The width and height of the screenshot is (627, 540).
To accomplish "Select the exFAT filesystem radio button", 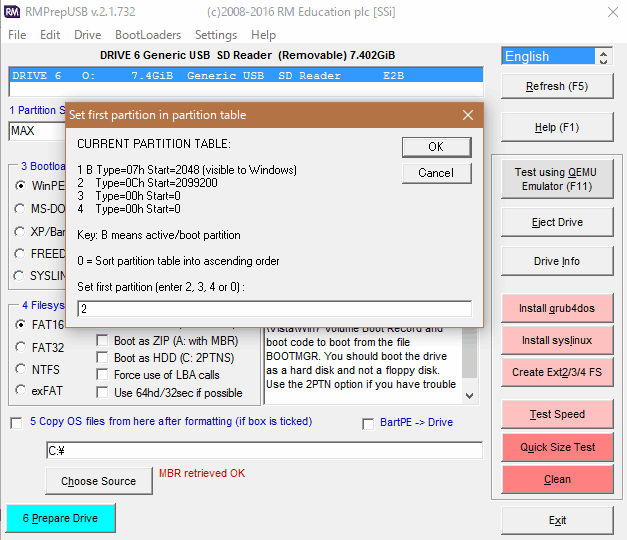I will (20, 390).
